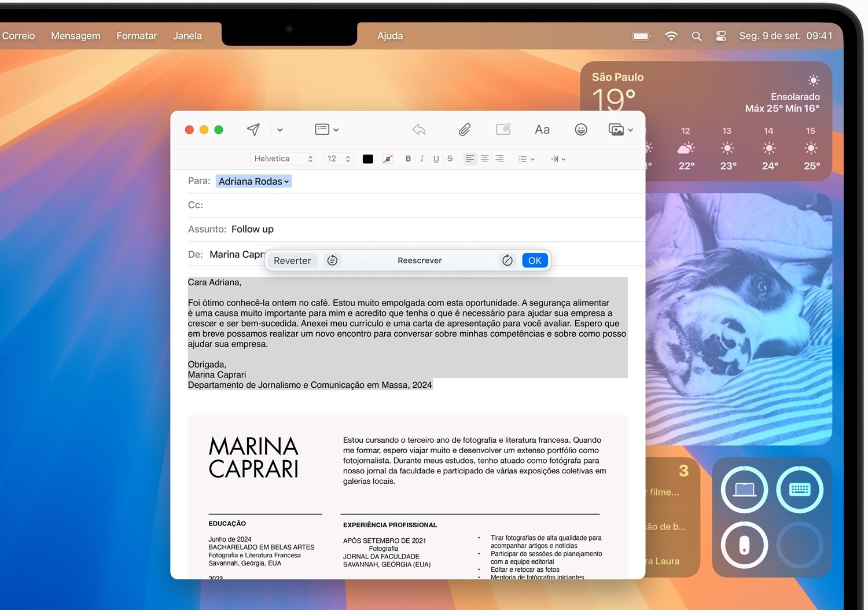
Task: Click the Cara Adriana greeting line
Action: [215, 282]
